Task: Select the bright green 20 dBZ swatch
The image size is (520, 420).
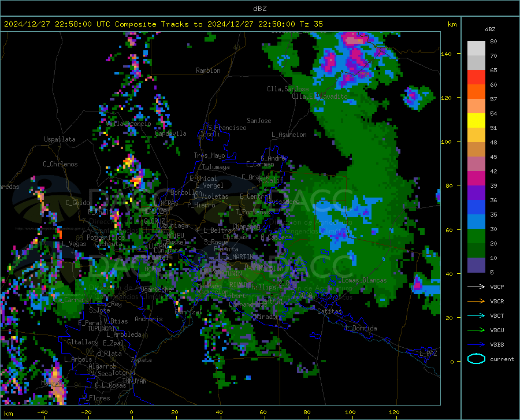Action: click(476, 236)
